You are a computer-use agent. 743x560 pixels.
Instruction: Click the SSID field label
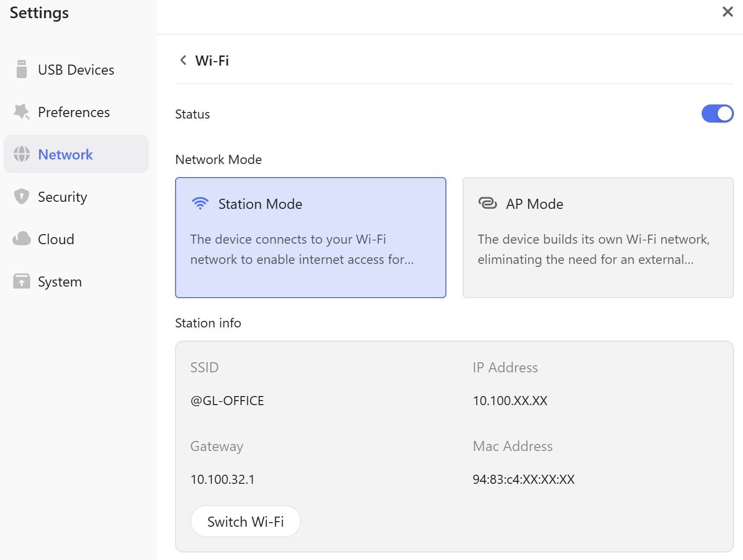click(x=204, y=367)
